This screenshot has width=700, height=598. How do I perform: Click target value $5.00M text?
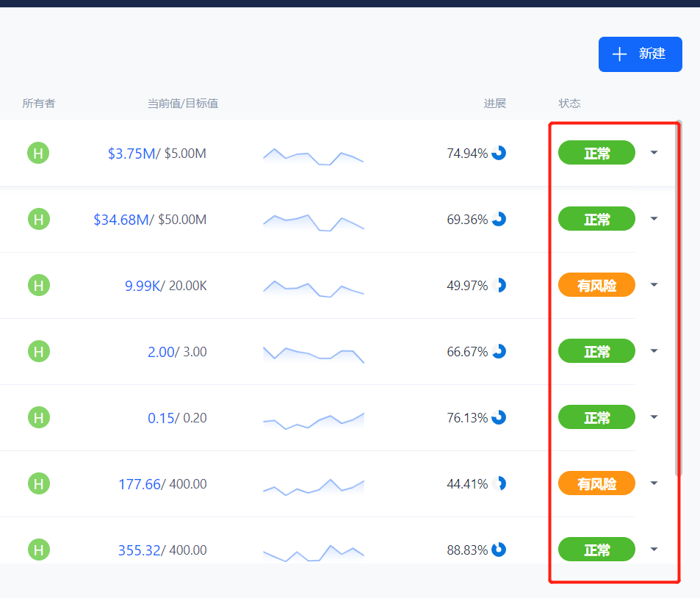[x=185, y=154]
